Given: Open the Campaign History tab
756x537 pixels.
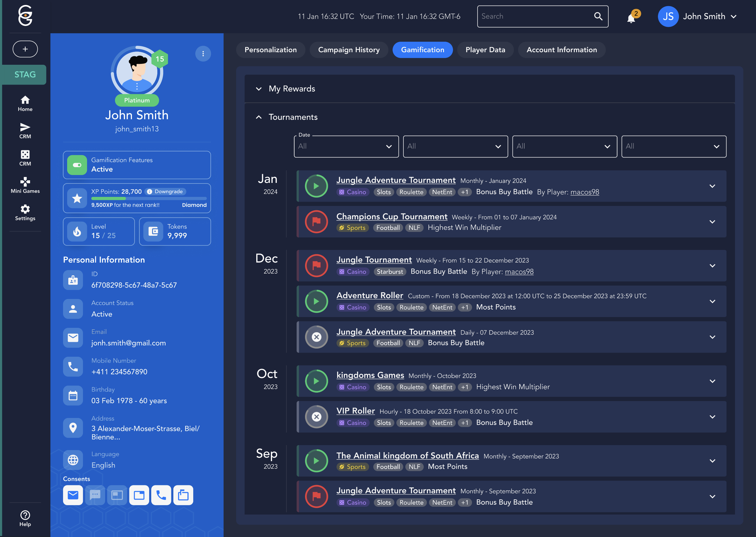Looking at the screenshot, I should tap(349, 50).
